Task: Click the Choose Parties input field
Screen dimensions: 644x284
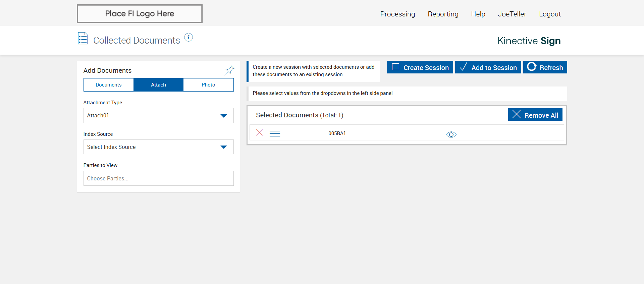Action: (x=158, y=178)
